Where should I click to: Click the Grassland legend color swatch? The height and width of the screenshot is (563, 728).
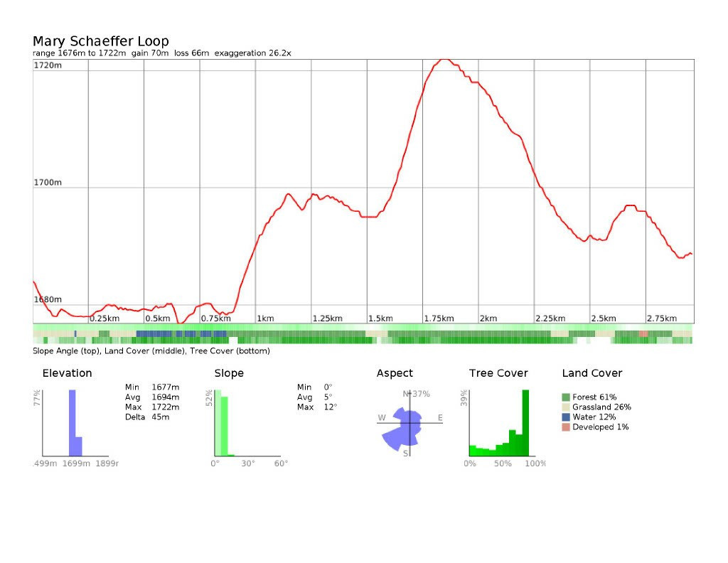(x=566, y=407)
